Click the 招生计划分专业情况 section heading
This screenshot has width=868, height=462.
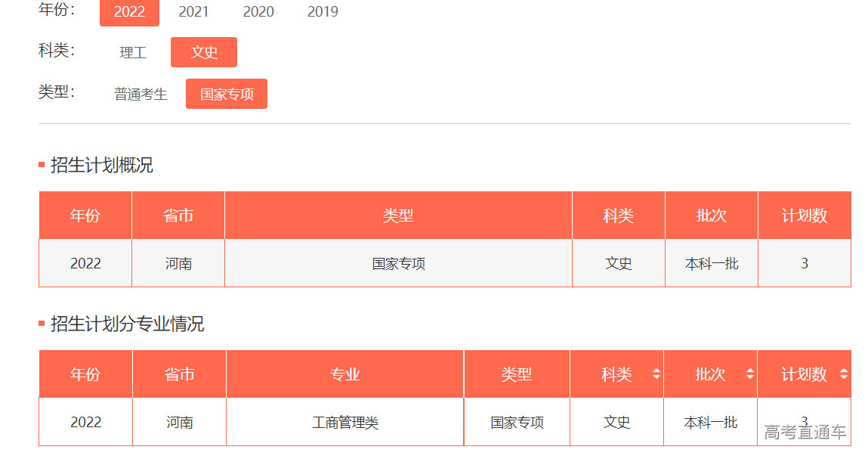(x=127, y=324)
